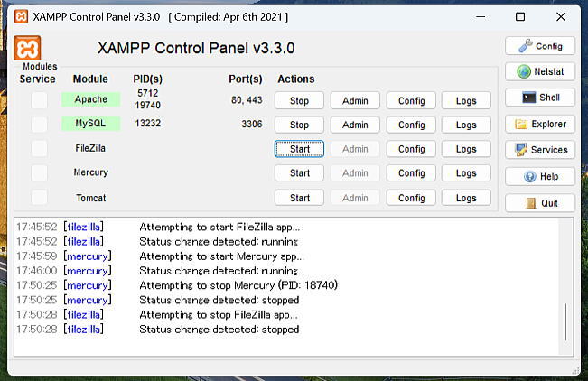Image resolution: width=588 pixels, height=381 pixels.
Task: Maximize the XAMPP Control Panel window
Action: click(x=520, y=16)
